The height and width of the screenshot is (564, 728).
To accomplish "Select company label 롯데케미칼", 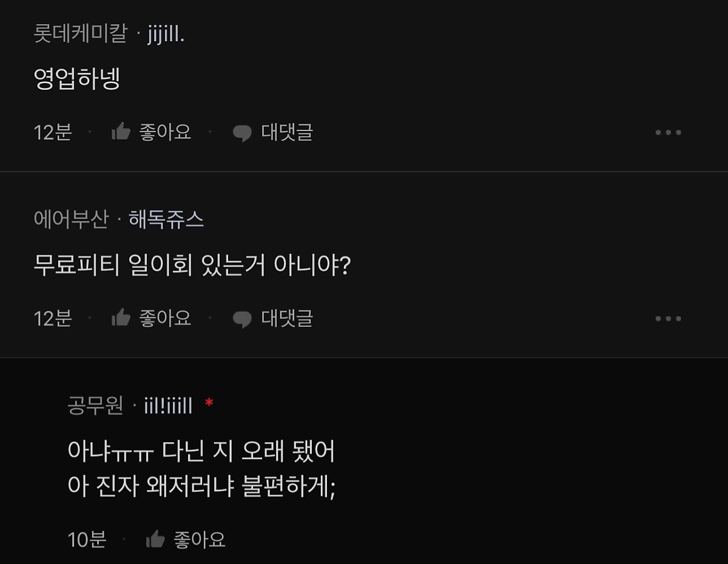I will pos(80,34).
